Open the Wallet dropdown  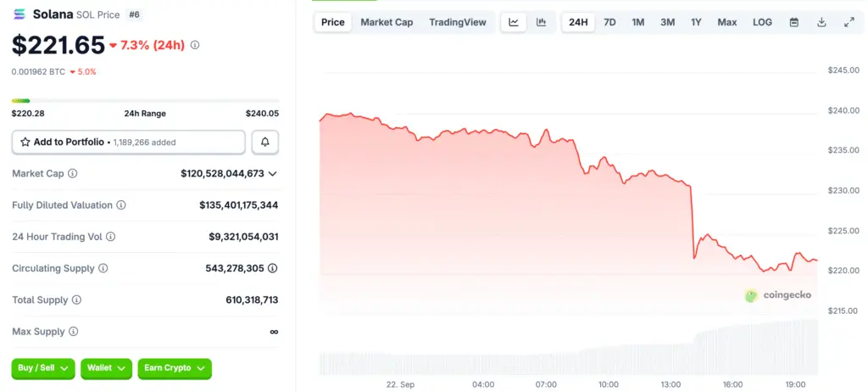coord(106,368)
